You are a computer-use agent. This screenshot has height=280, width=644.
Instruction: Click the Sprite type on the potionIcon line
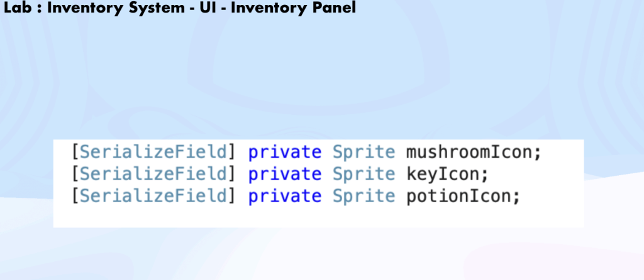click(364, 196)
